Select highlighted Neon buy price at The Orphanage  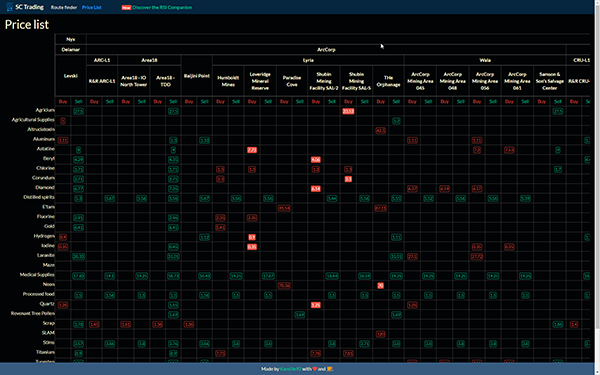[380, 285]
